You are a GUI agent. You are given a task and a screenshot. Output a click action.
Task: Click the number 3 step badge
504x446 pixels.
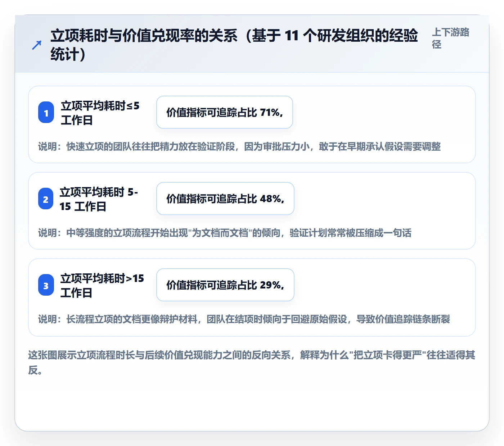click(x=46, y=285)
